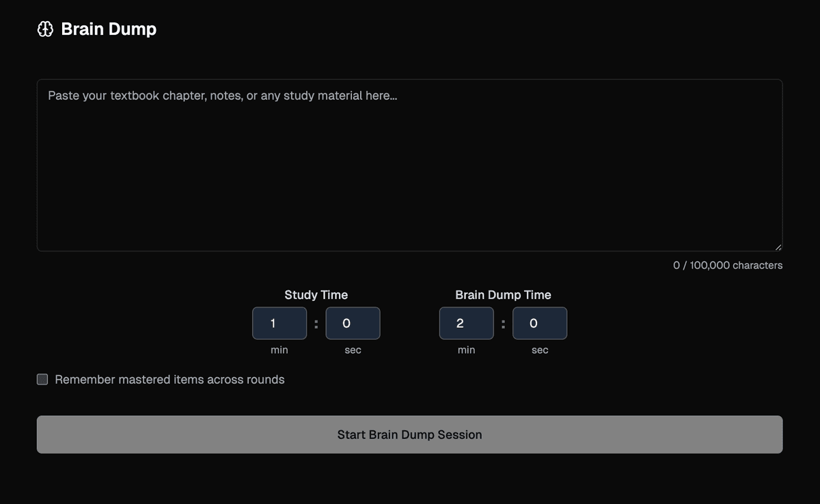Click the 'Remember mastered items across rounds' label
This screenshot has width=820, height=504.
pyautogui.click(x=169, y=380)
